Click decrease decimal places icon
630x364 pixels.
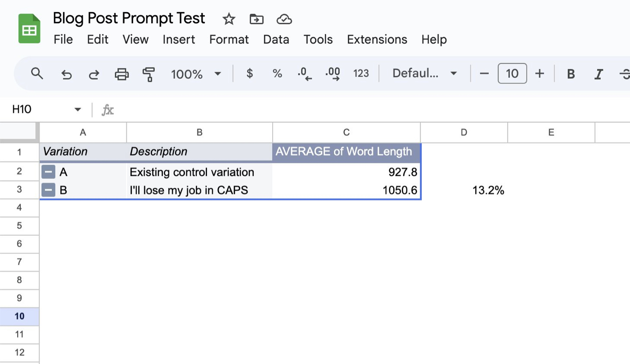coord(305,74)
